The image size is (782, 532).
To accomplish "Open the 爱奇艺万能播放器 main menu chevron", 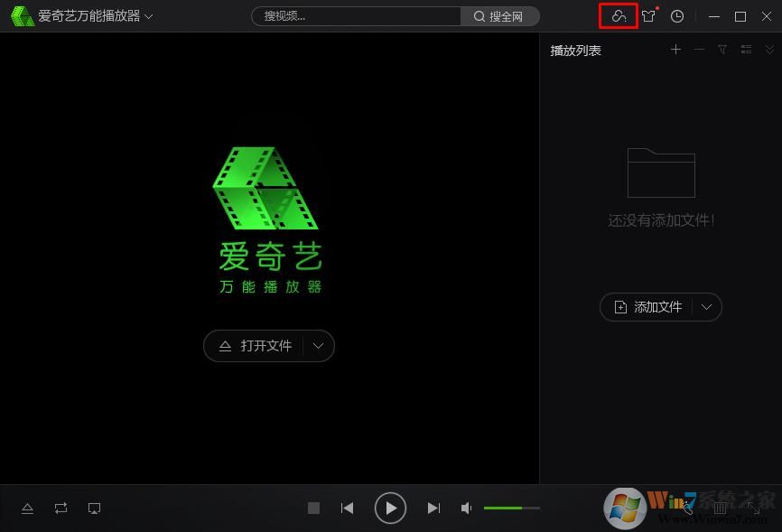I will click(x=149, y=16).
